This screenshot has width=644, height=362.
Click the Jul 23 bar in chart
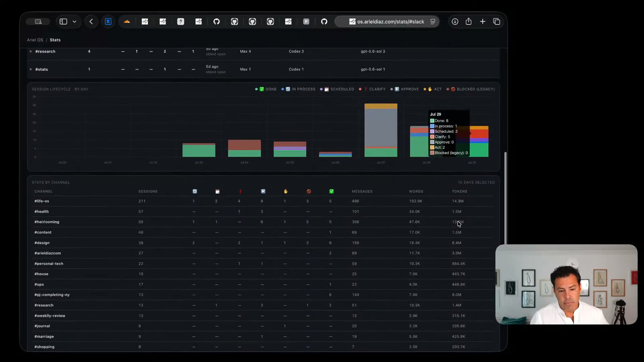click(199, 150)
